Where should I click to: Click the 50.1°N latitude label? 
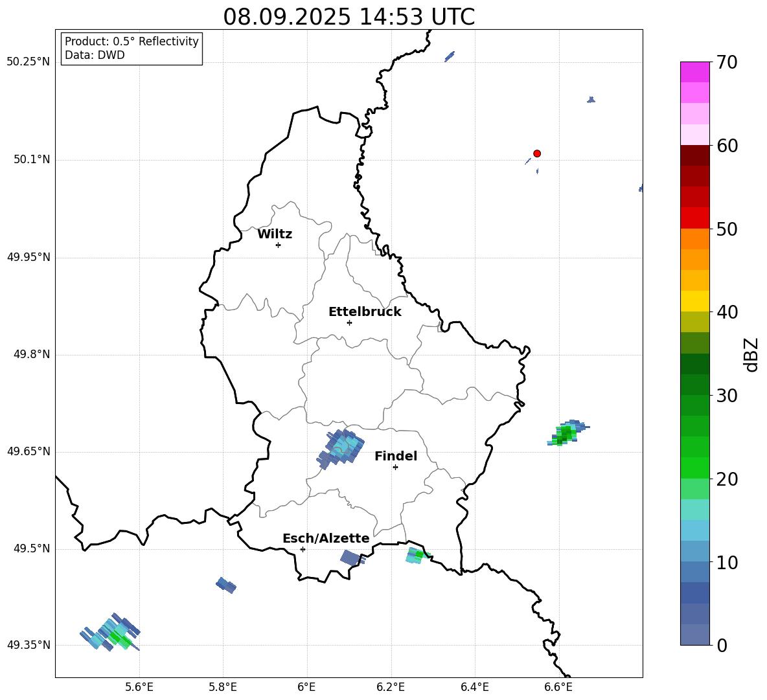[32, 160]
